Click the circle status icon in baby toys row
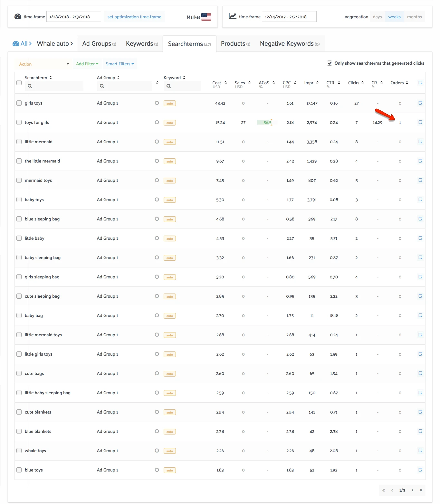This screenshot has height=504, width=440. pyautogui.click(x=157, y=200)
